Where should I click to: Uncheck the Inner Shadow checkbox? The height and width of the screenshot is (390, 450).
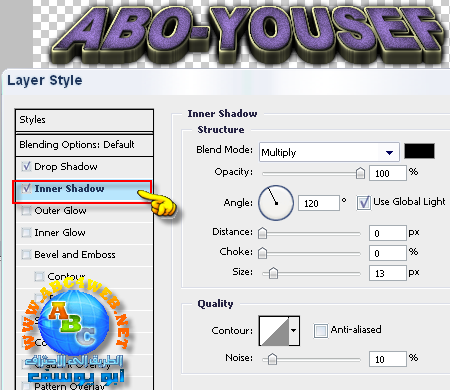point(26,188)
